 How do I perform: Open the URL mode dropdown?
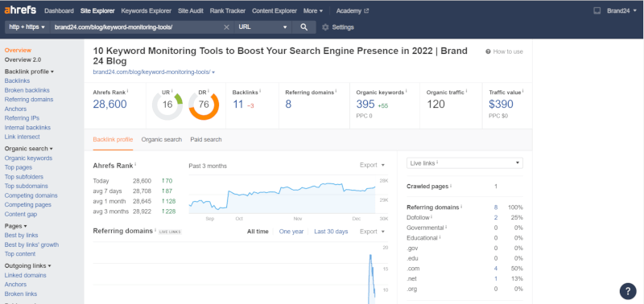(x=263, y=27)
